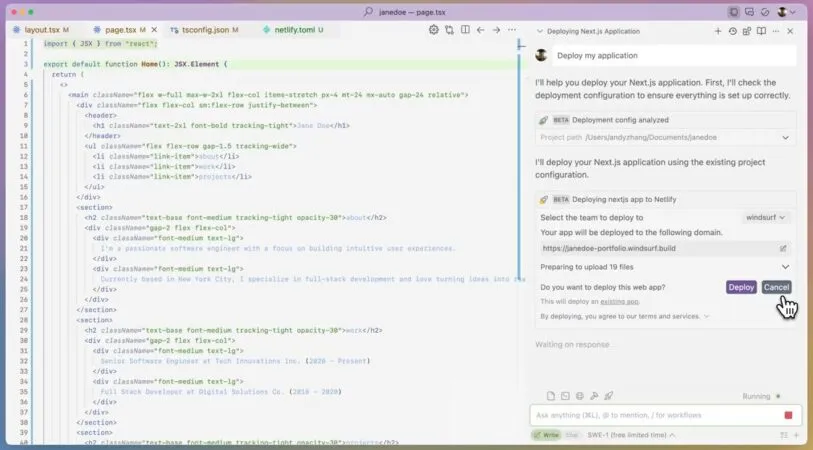This screenshot has width=813, height=450.
Task: Click Full Stack Developer text line
Action: point(221,392)
